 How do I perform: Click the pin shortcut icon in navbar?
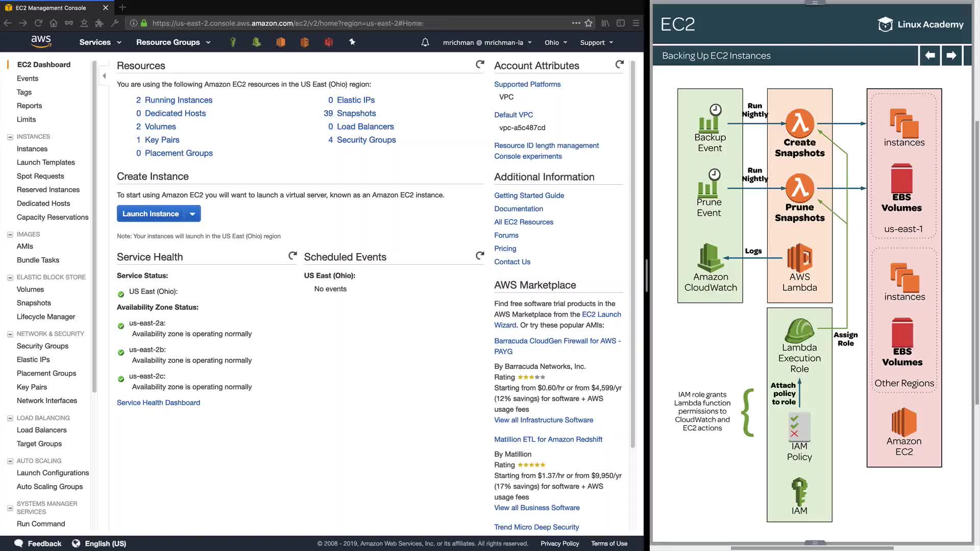352,42
